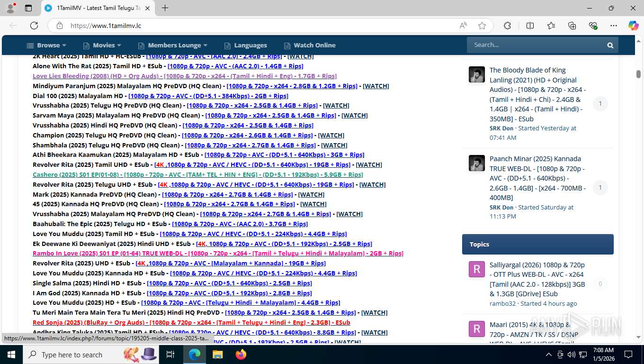The height and width of the screenshot is (364, 644).
Task: Open I Am God (2025) Kannada link
Action: tap(229, 293)
